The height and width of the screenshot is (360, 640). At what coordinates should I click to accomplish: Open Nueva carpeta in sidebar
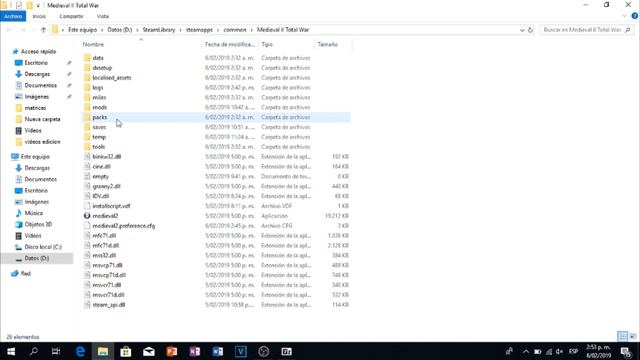click(42, 119)
